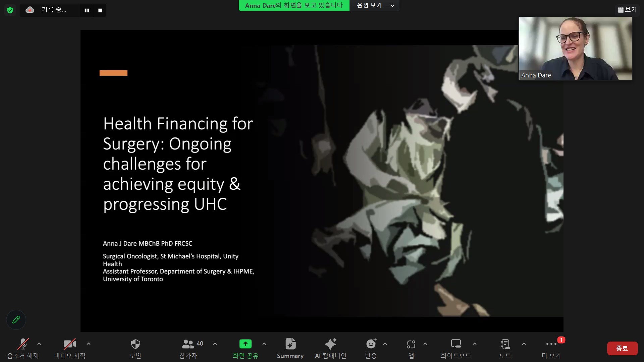Viewport: 644px width, 362px height.
Task: Unmute the microphone via 음소거 해제
Action: point(23,349)
